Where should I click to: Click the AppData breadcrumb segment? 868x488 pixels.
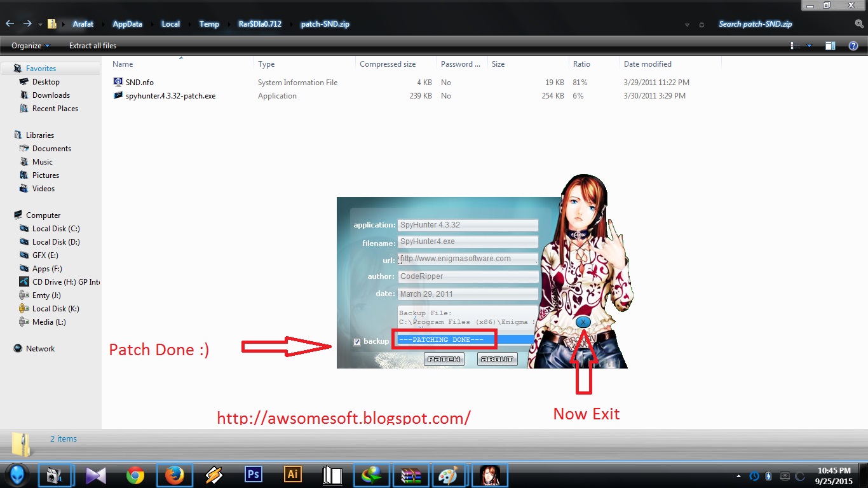coord(128,24)
